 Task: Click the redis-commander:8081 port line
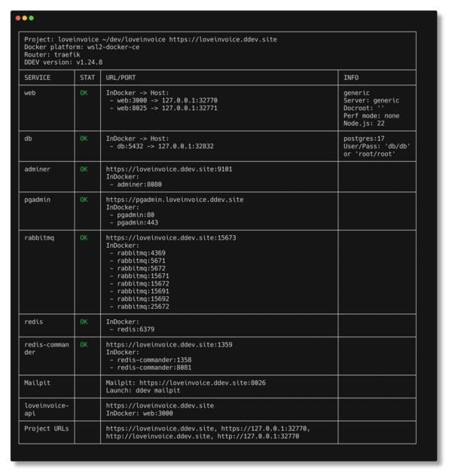pos(151,368)
